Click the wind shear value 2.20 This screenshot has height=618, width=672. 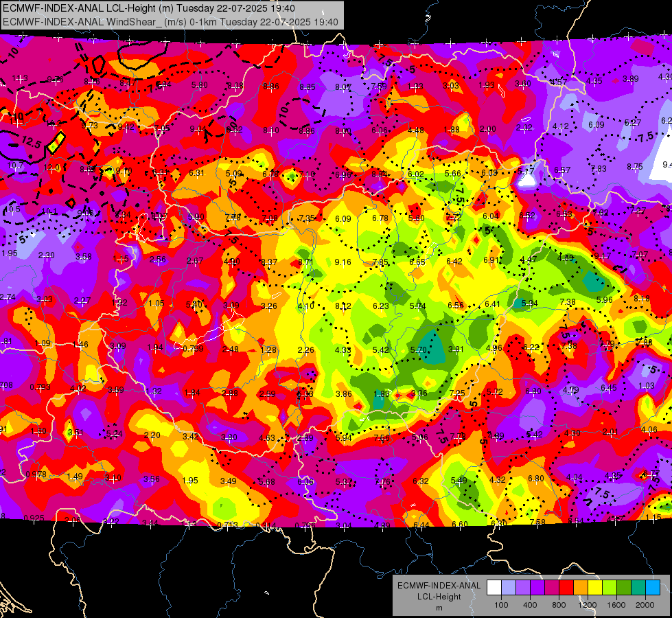click(152, 435)
